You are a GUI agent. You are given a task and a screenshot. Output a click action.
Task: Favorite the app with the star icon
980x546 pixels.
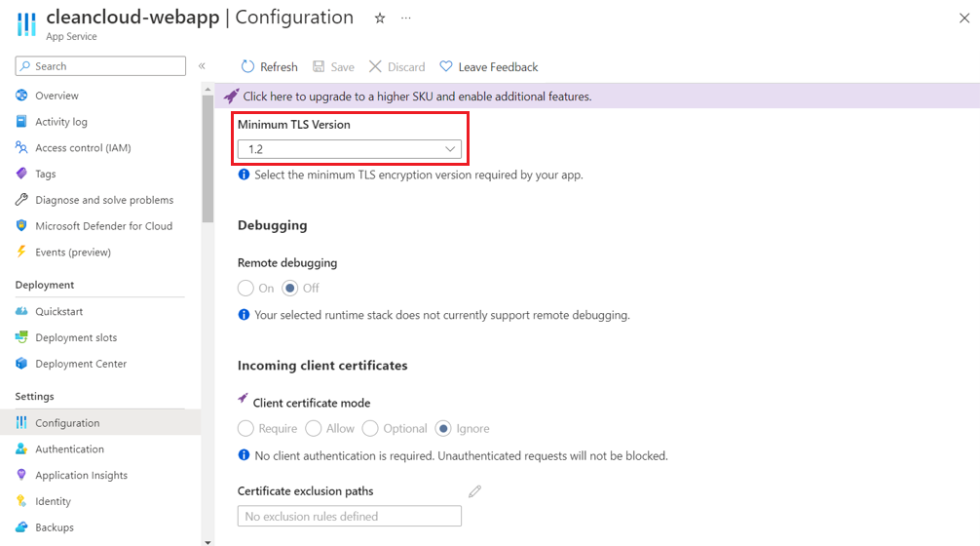pos(379,19)
